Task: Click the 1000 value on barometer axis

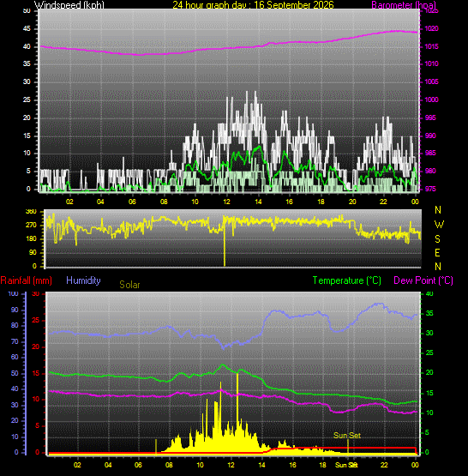Action: point(431,99)
